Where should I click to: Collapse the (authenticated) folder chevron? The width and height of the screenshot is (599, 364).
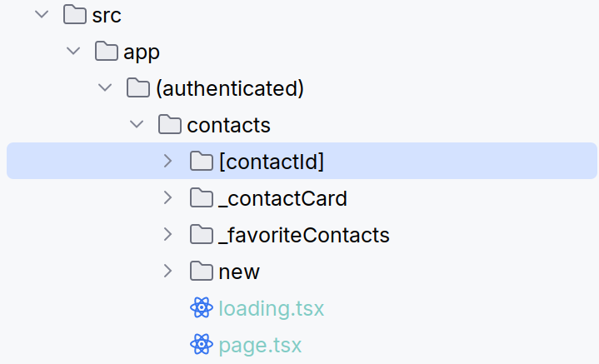105,87
